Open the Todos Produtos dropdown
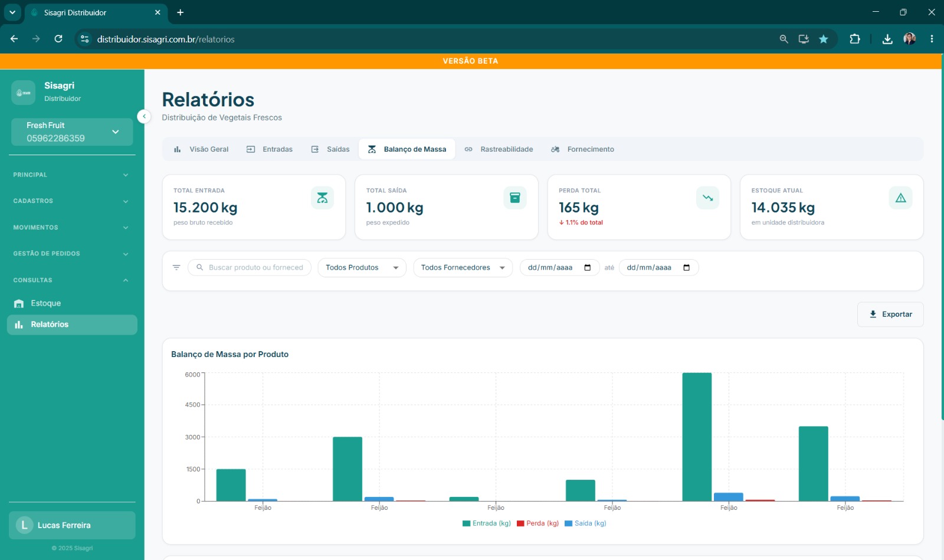This screenshot has width=944, height=560. 362,267
